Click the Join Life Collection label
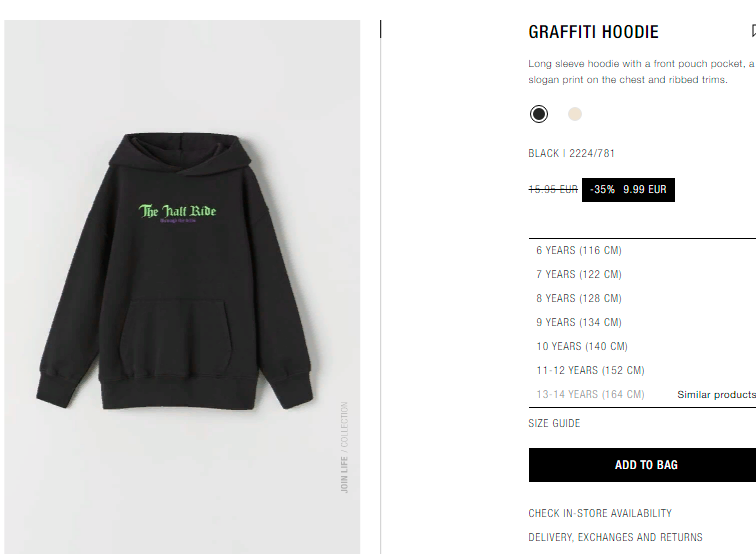Image resolution: width=756 pixels, height=559 pixels. click(344, 447)
